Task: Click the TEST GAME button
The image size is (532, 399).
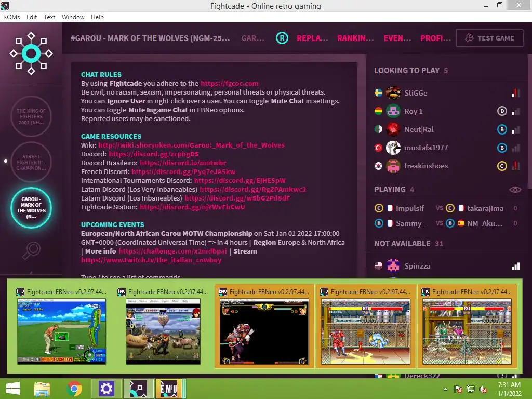Action: point(489,38)
